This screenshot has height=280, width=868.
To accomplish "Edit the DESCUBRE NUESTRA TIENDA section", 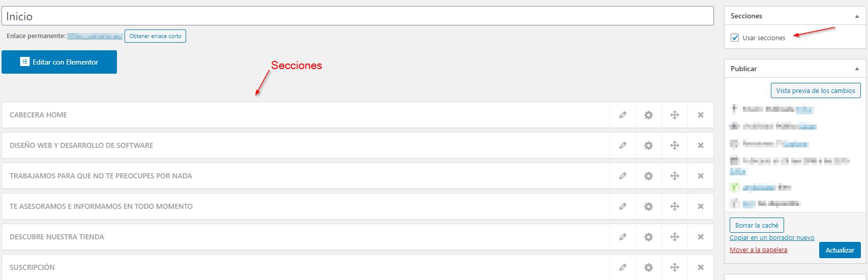I will coord(622,237).
